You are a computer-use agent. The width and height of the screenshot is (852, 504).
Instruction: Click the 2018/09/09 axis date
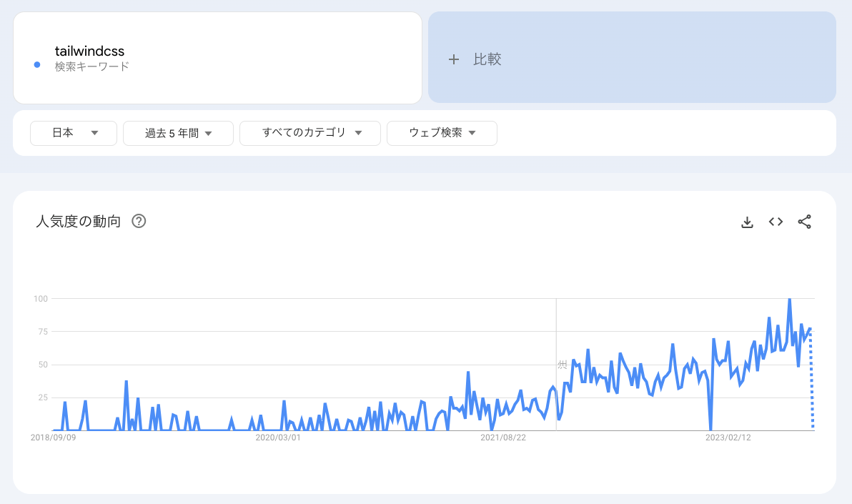pyautogui.click(x=53, y=438)
